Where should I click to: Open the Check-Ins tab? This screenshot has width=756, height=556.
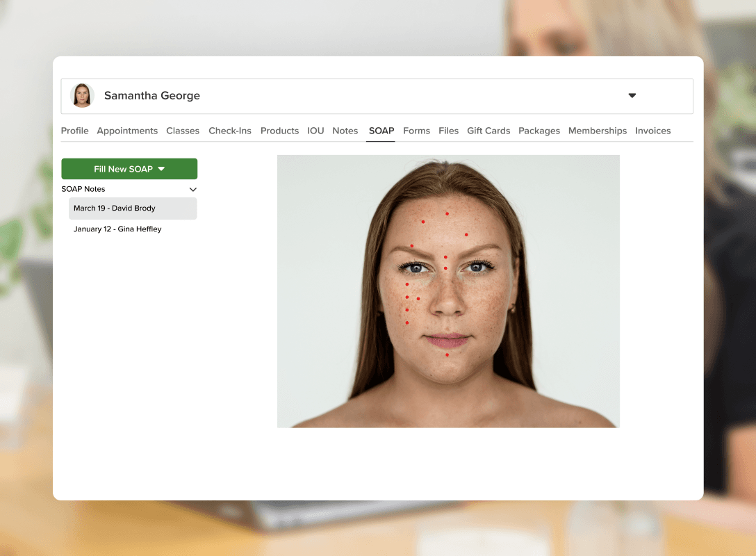pyautogui.click(x=230, y=131)
